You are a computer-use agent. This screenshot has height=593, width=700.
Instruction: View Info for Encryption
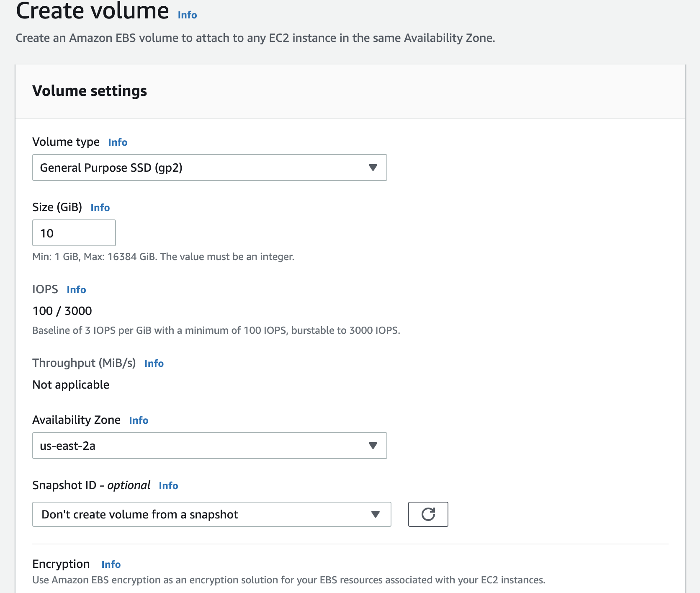pyautogui.click(x=111, y=565)
